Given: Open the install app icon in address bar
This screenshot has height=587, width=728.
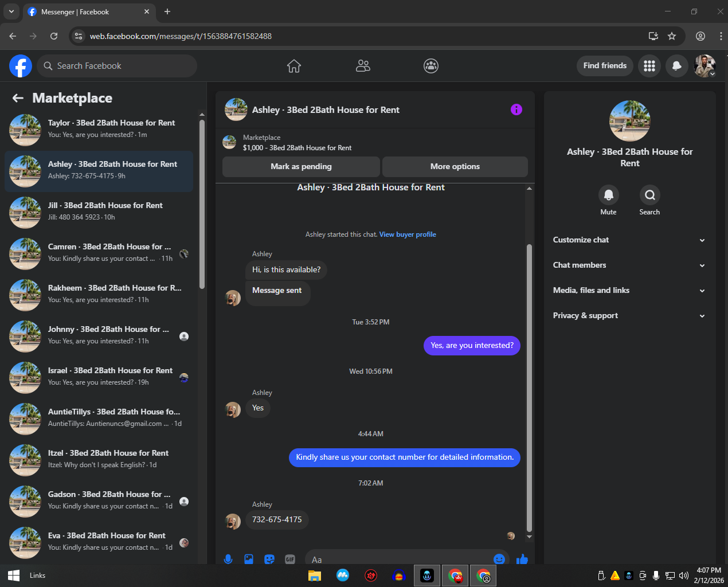Looking at the screenshot, I should (653, 36).
